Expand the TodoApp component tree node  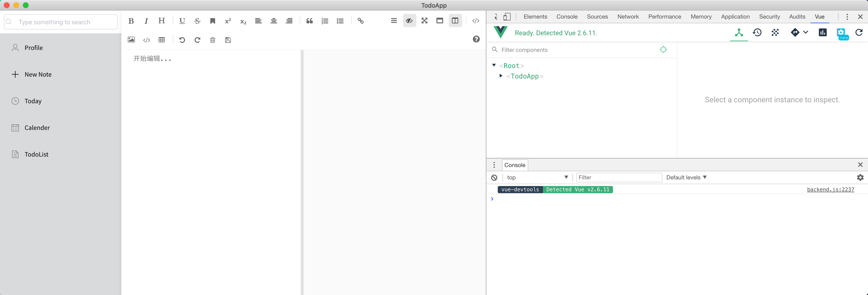tap(501, 76)
